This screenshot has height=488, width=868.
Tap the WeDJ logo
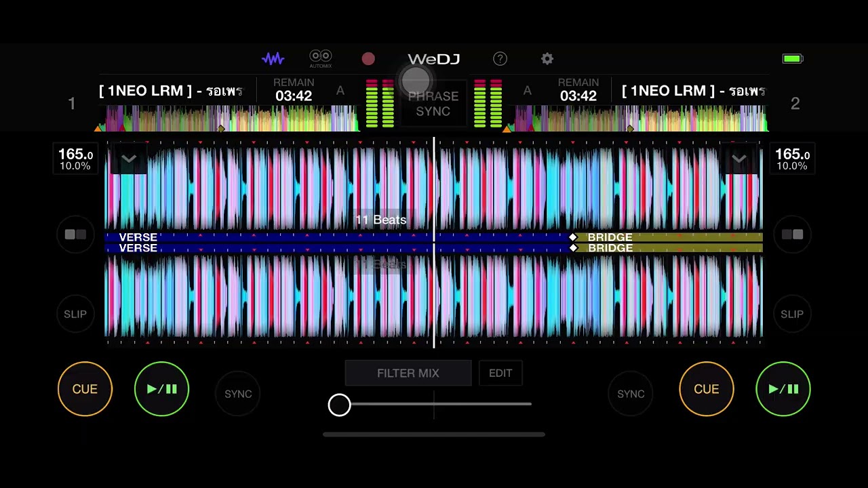point(434,59)
